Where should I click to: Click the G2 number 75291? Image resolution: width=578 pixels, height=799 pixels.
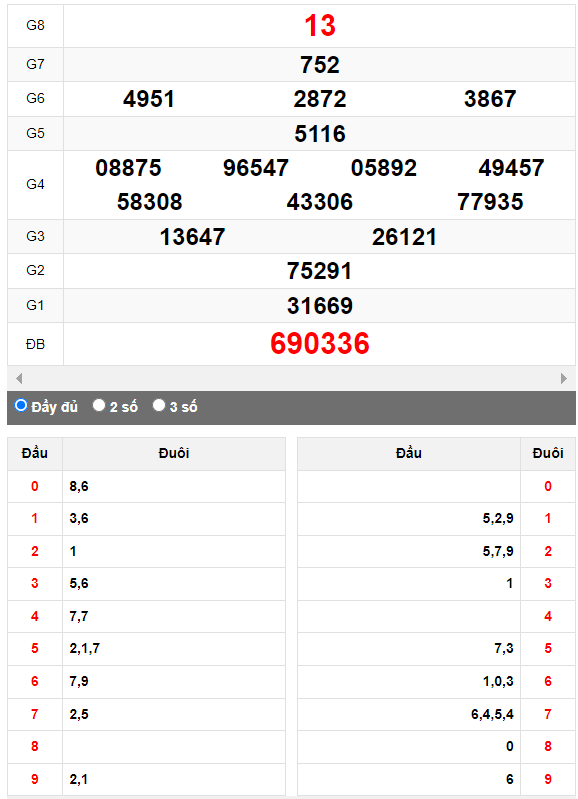(320, 271)
